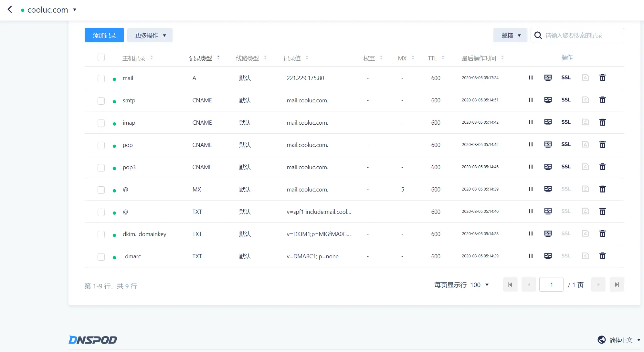Jump to last page button
The width and height of the screenshot is (644, 352).
(x=617, y=285)
